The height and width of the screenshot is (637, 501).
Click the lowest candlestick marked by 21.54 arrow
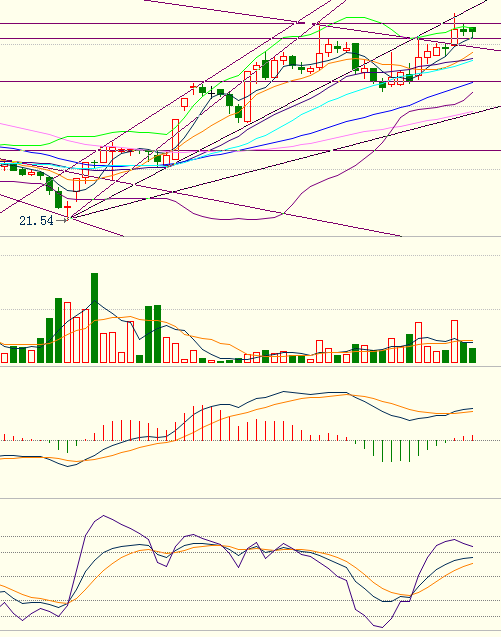pos(67,208)
